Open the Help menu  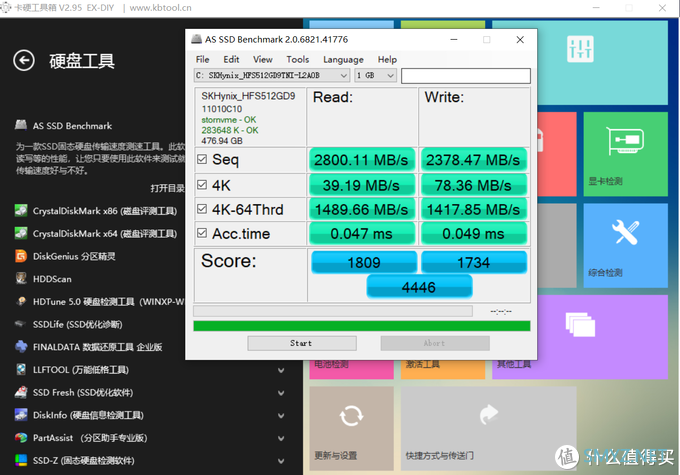[387, 59]
